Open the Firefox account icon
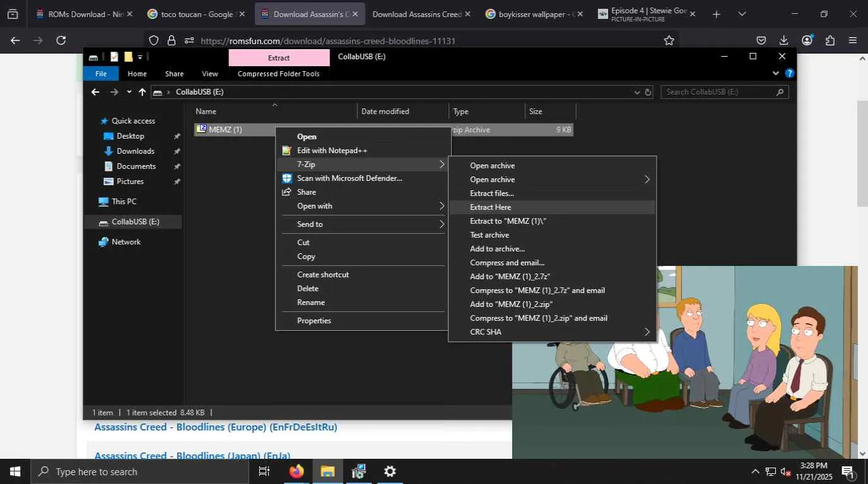Screen dimensions: 868x484 (807, 40)
